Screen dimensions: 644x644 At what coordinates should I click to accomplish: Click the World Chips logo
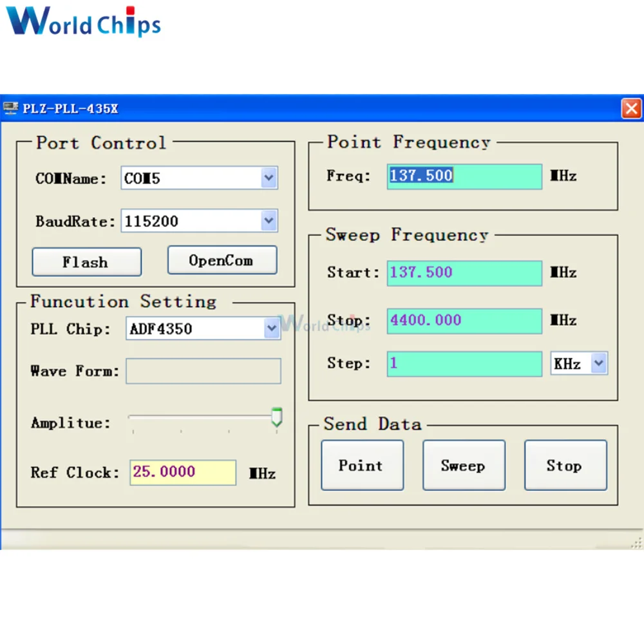click(x=83, y=21)
